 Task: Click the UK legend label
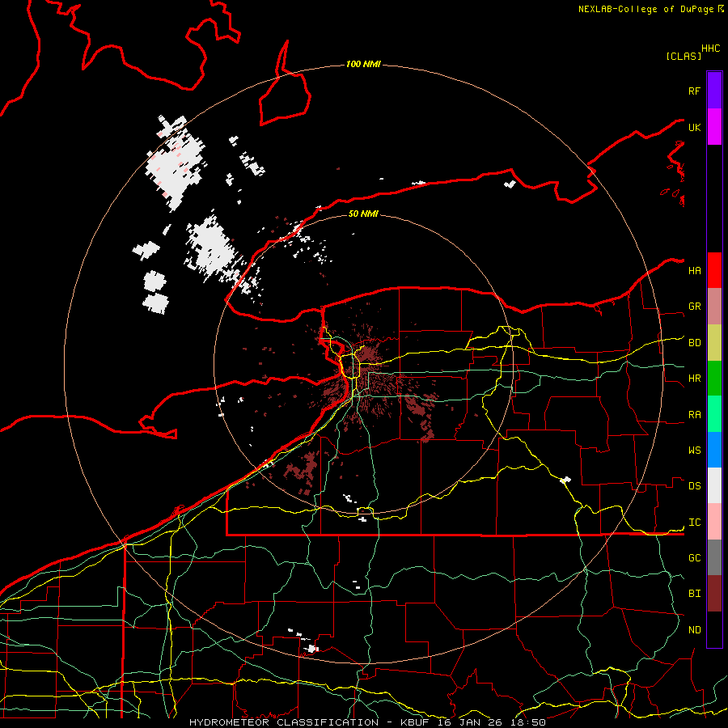click(x=694, y=127)
